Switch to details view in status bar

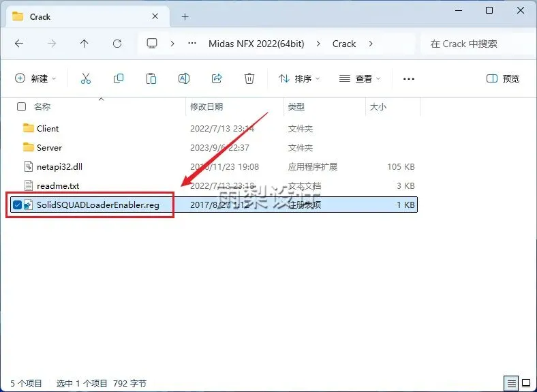[x=512, y=383]
